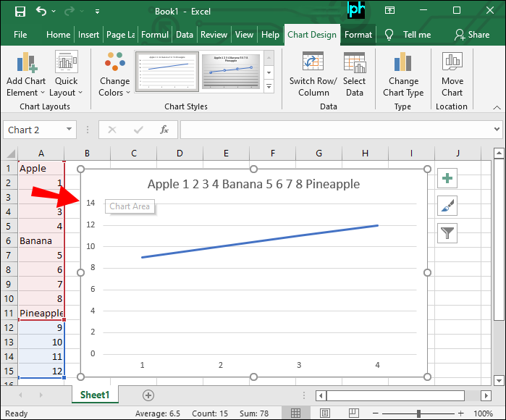Switch to Page Break Preview
The width and height of the screenshot is (506, 420).
tap(354, 413)
